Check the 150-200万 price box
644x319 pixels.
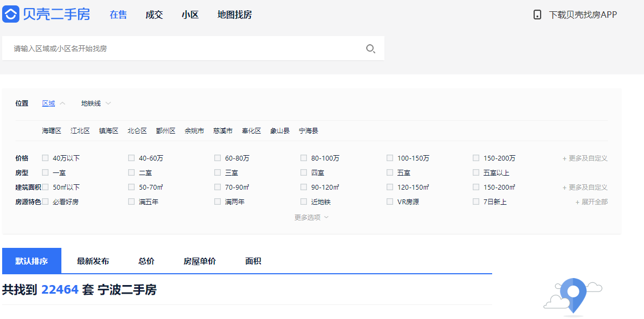(476, 158)
